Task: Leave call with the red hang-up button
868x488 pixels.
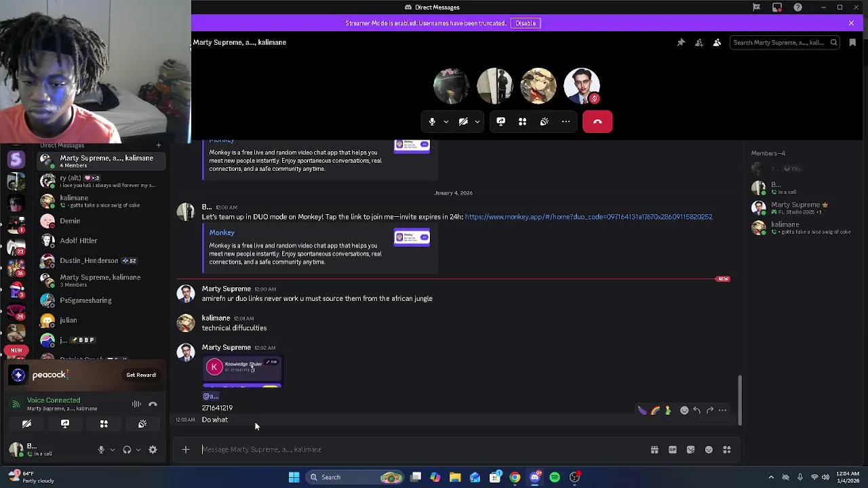Action: tap(597, 121)
